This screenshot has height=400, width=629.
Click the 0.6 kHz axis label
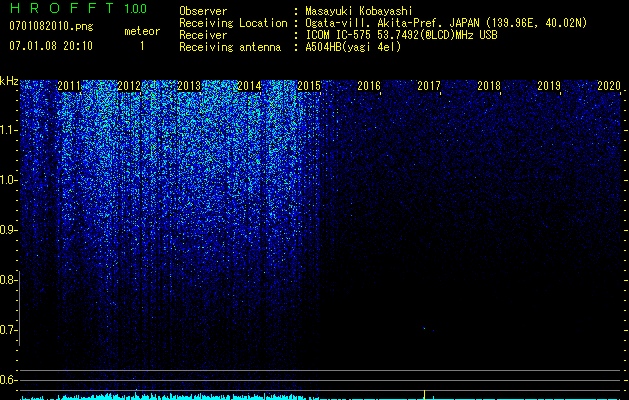coord(7,380)
